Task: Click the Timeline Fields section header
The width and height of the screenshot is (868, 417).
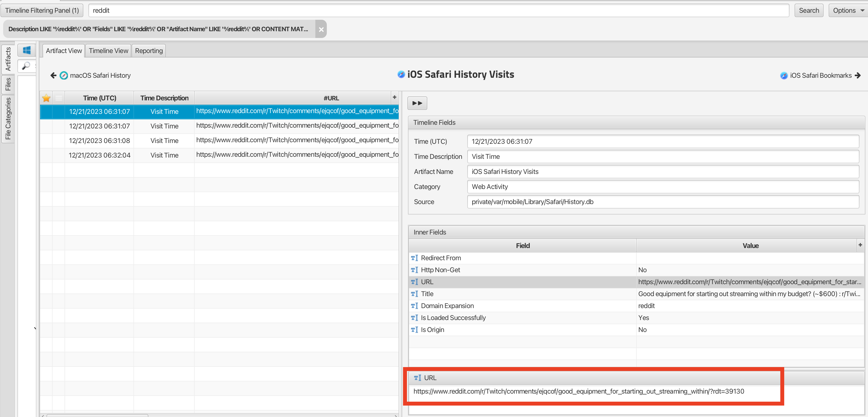Action: point(636,122)
